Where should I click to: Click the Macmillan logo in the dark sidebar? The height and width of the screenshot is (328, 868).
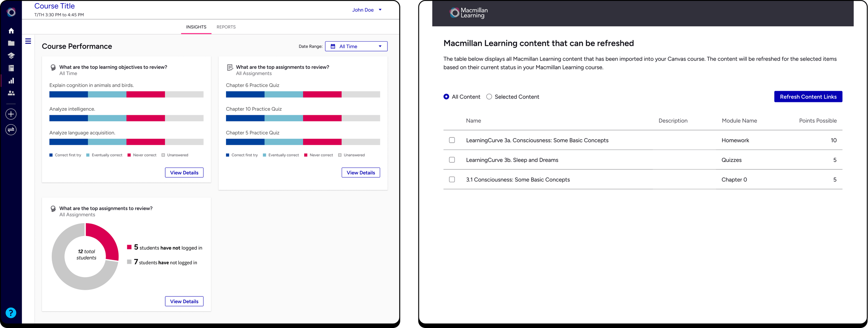click(11, 12)
